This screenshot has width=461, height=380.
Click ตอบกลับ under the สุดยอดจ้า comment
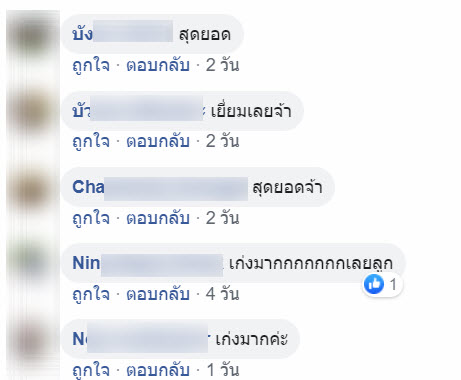click(x=158, y=218)
